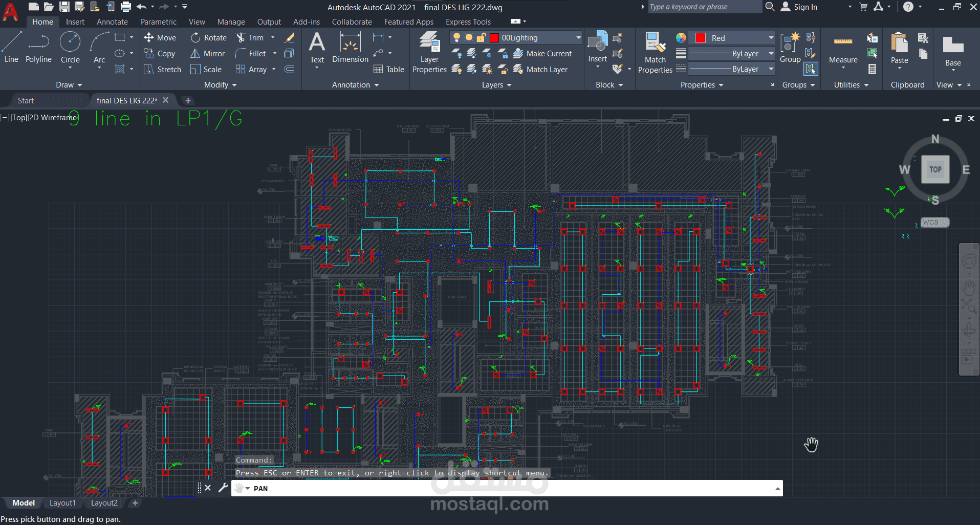980x525 pixels.
Task: Toggle ribbon minimize button after Express Tools
Action: pos(515,21)
